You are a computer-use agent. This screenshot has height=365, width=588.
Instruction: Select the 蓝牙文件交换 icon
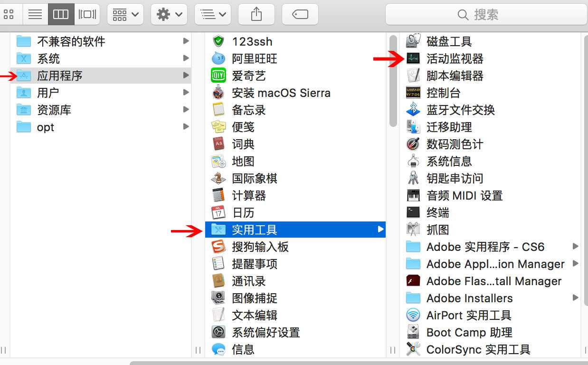[x=413, y=110]
